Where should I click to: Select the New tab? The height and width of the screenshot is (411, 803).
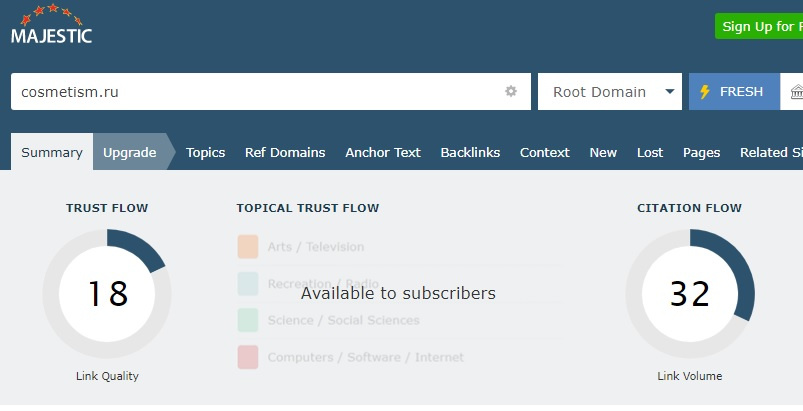click(x=603, y=152)
